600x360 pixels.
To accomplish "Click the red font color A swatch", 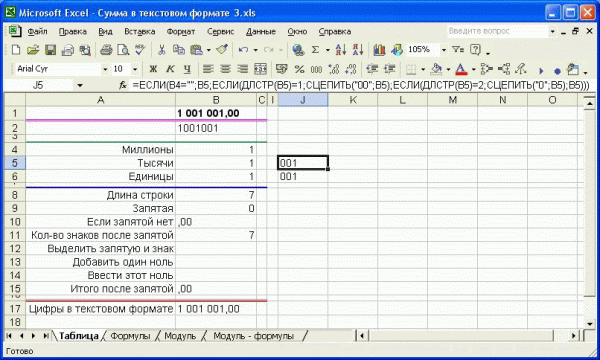I will (461, 69).
